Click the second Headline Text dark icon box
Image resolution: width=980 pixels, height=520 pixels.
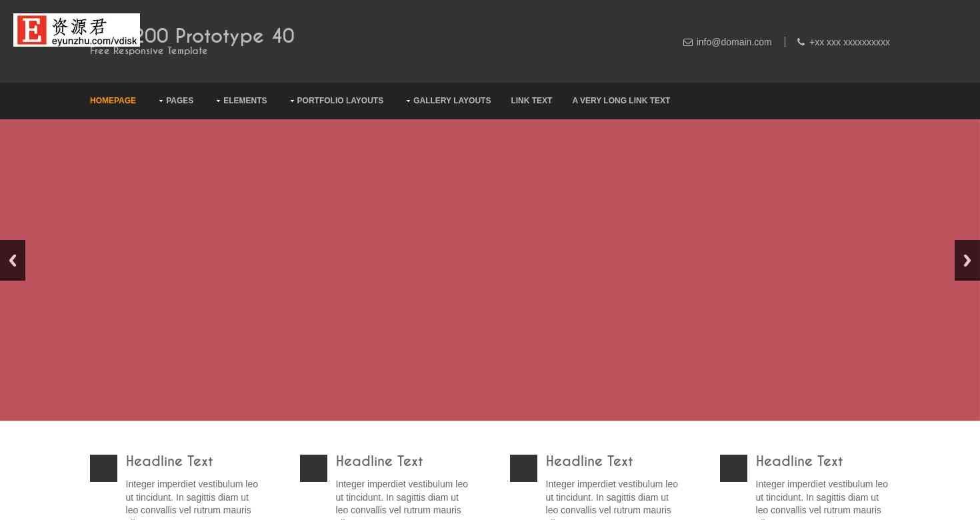tap(313, 468)
